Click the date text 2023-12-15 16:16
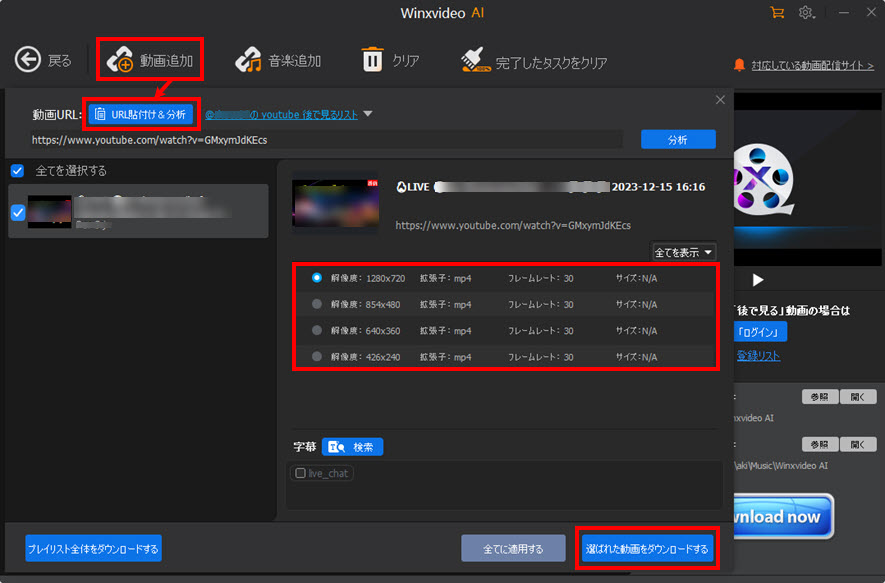 click(658, 187)
